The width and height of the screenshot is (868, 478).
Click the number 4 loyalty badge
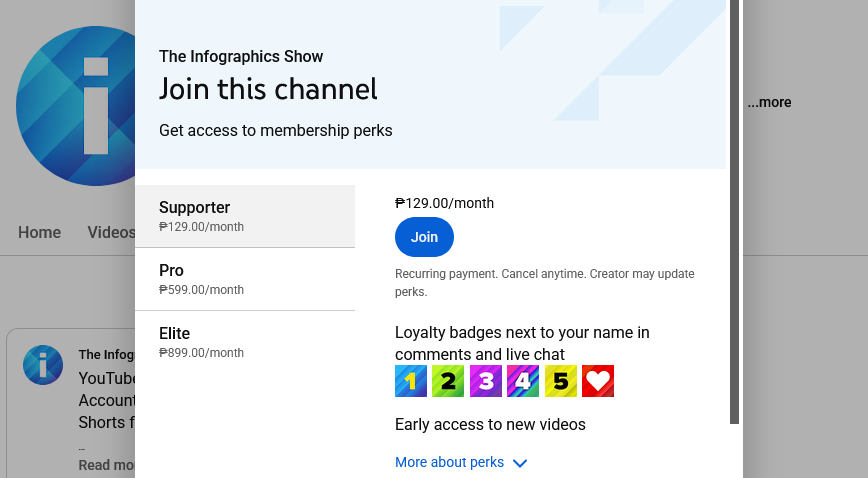[523, 381]
